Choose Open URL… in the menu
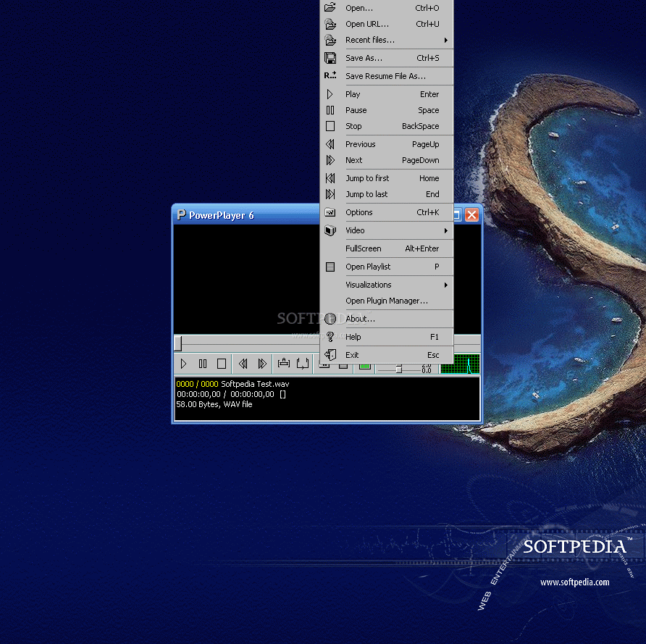 [387, 24]
